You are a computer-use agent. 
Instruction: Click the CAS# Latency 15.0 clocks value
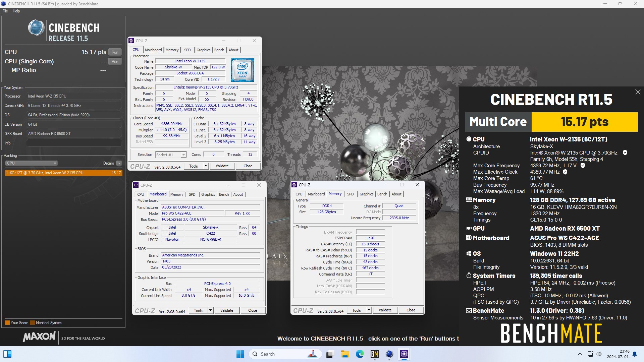(x=370, y=244)
